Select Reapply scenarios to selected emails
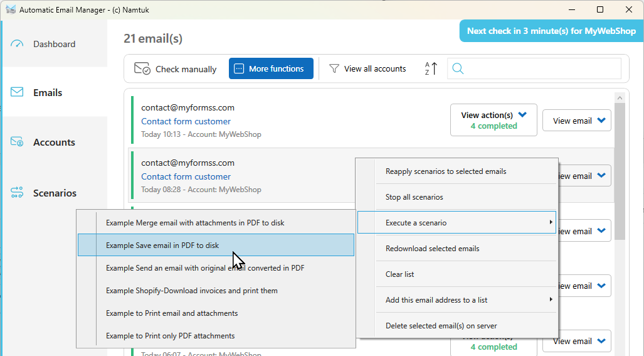The height and width of the screenshot is (356, 644). [457, 171]
